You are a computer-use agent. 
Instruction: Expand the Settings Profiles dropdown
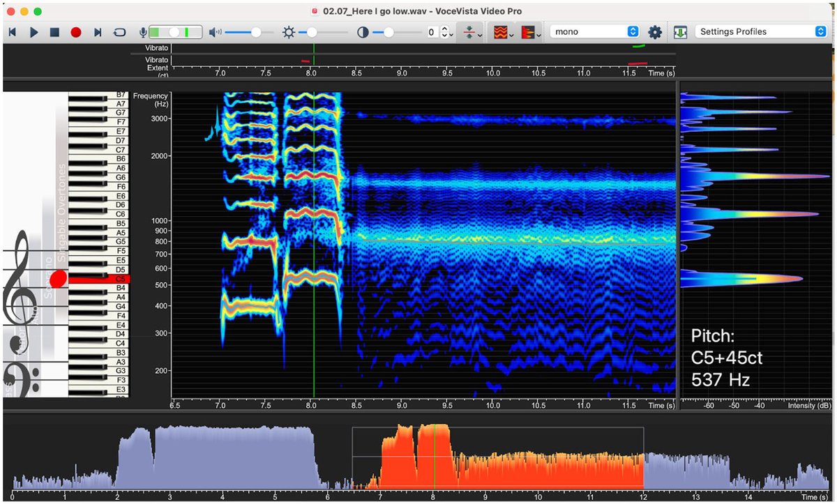pyautogui.click(x=761, y=32)
